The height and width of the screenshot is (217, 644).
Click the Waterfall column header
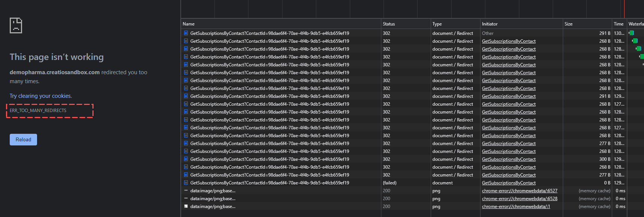pos(636,24)
